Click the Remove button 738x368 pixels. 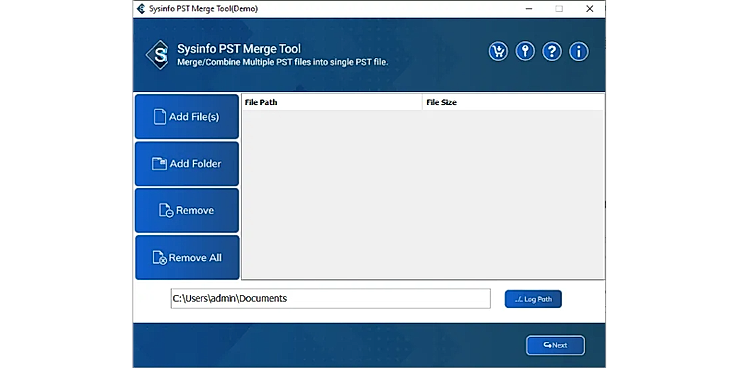click(x=187, y=210)
